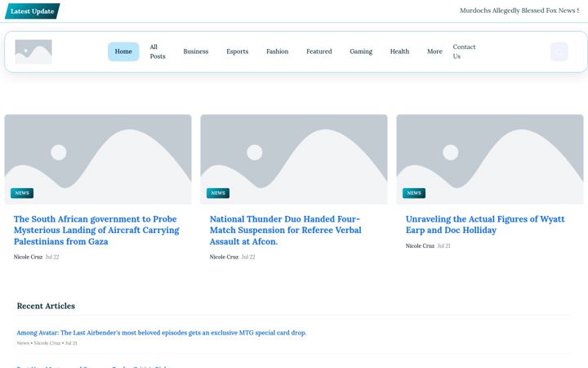588x368 pixels.
Task: Open Avatar Last Airbender MTG card drop article
Action: [162, 333]
